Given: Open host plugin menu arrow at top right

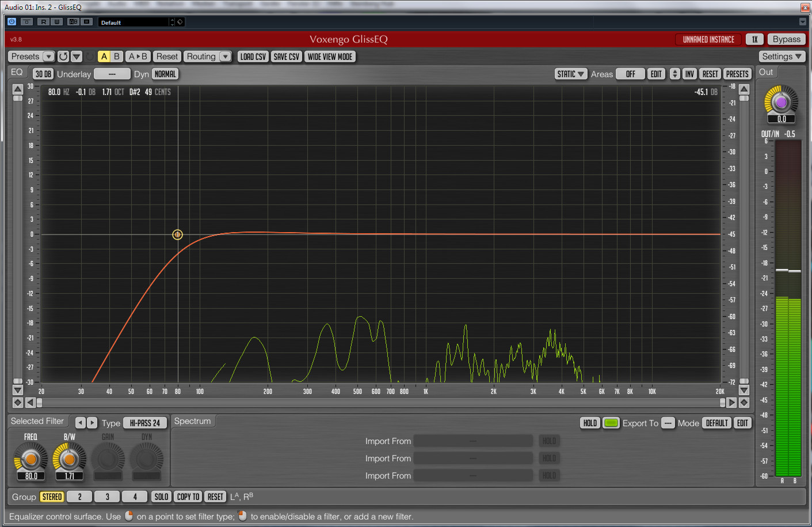Looking at the screenshot, I should (803, 22).
